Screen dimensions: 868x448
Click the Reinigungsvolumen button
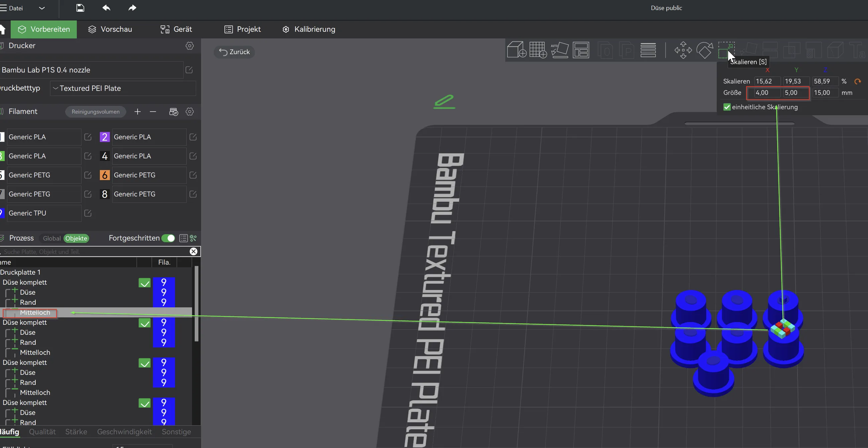tap(96, 112)
